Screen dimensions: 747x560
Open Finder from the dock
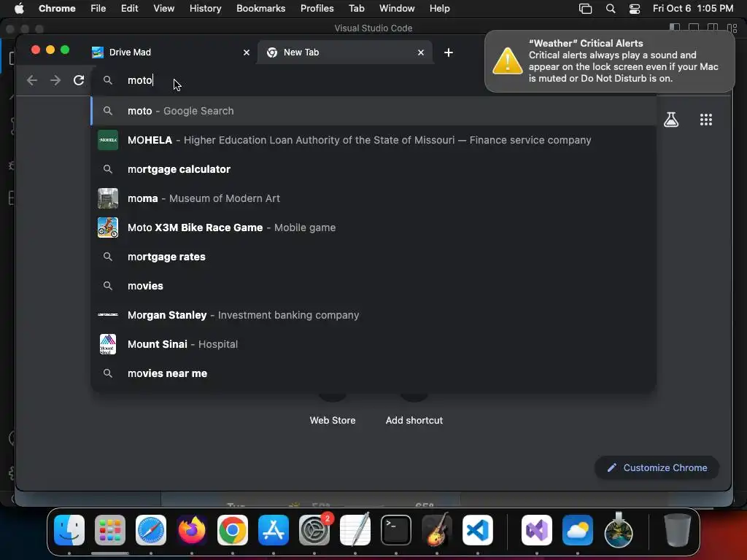(69, 530)
